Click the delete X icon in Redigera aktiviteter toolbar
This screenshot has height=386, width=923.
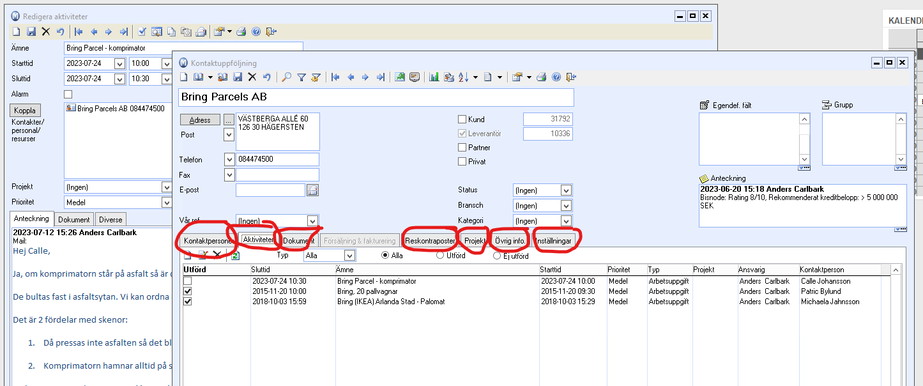point(46,32)
